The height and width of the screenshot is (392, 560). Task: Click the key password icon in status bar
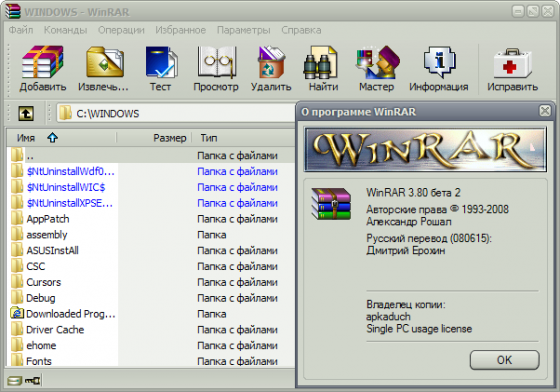click(x=32, y=381)
